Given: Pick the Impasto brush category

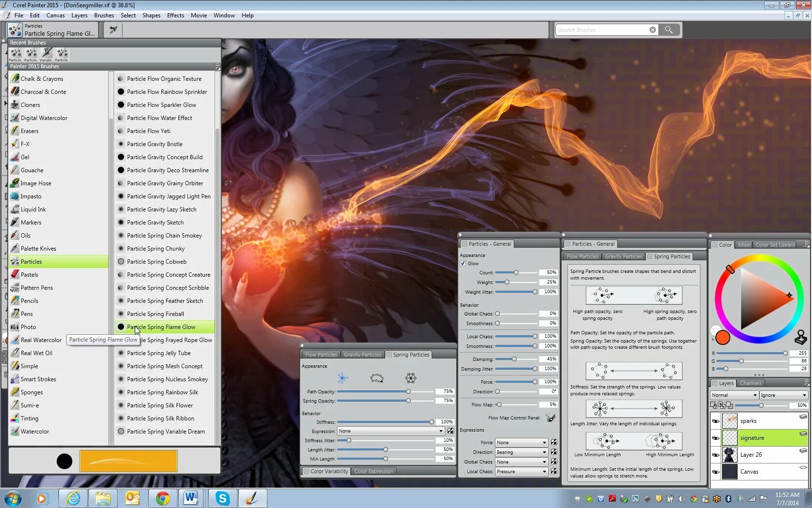Looking at the screenshot, I should click(58, 196).
